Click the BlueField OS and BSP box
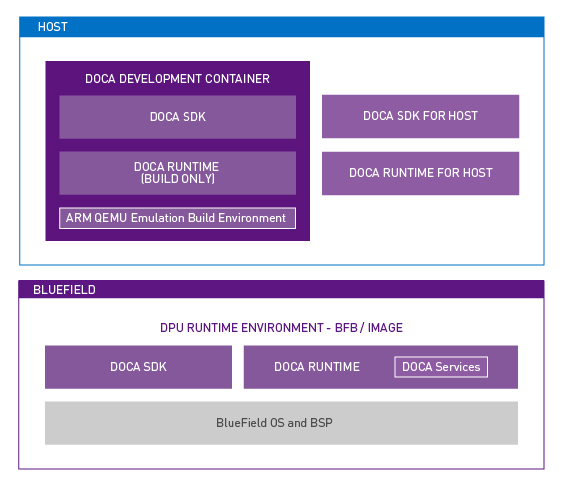Image resolution: width=565 pixels, height=490 pixels. (281, 423)
